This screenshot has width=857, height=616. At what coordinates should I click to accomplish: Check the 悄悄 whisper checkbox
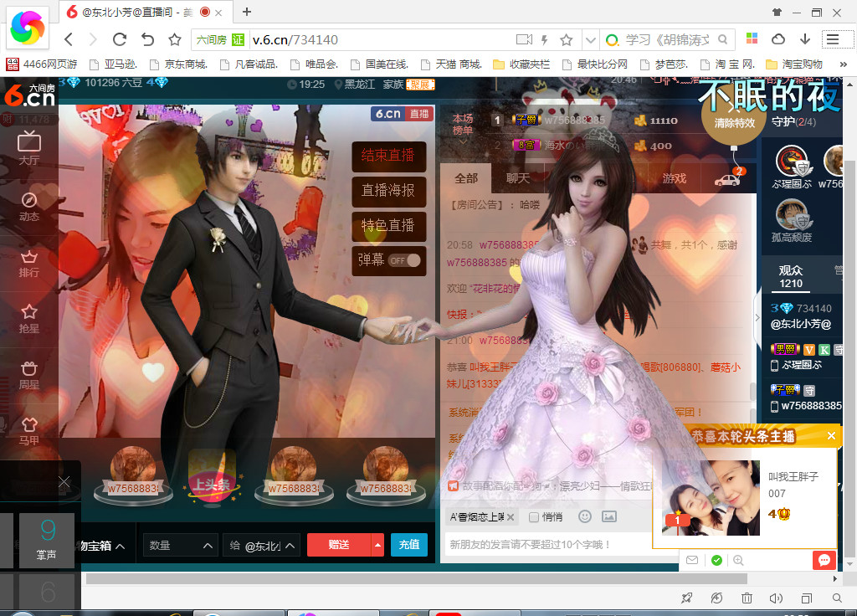[534, 517]
